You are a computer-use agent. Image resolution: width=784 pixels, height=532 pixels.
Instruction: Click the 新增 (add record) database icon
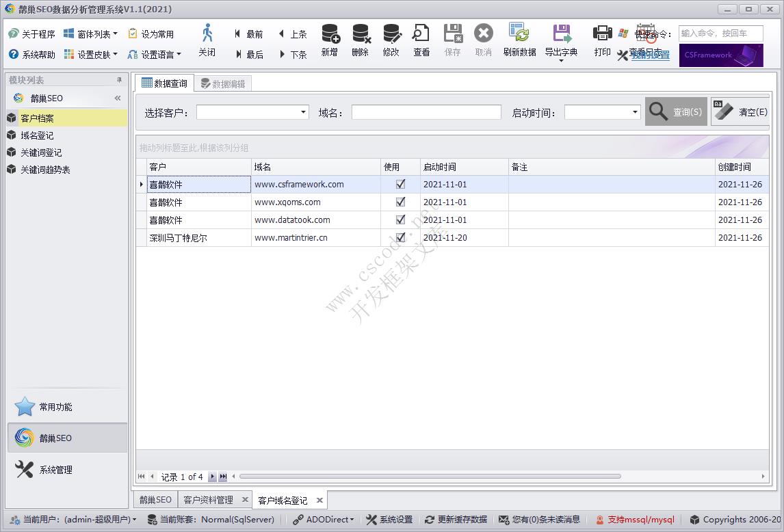pos(330,34)
